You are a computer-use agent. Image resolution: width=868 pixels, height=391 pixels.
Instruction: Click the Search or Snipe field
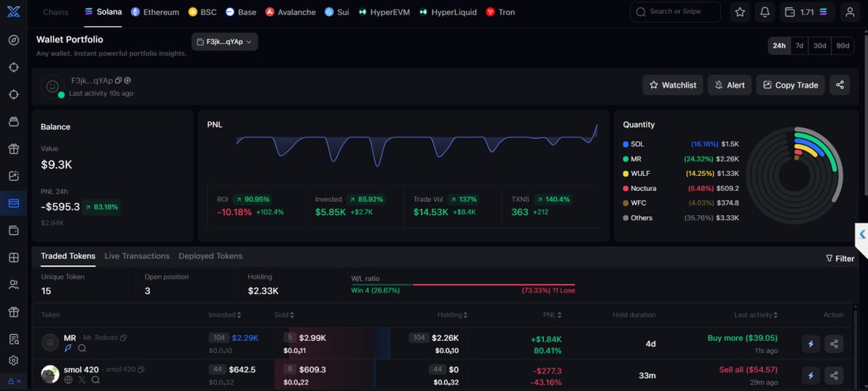click(676, 12)
